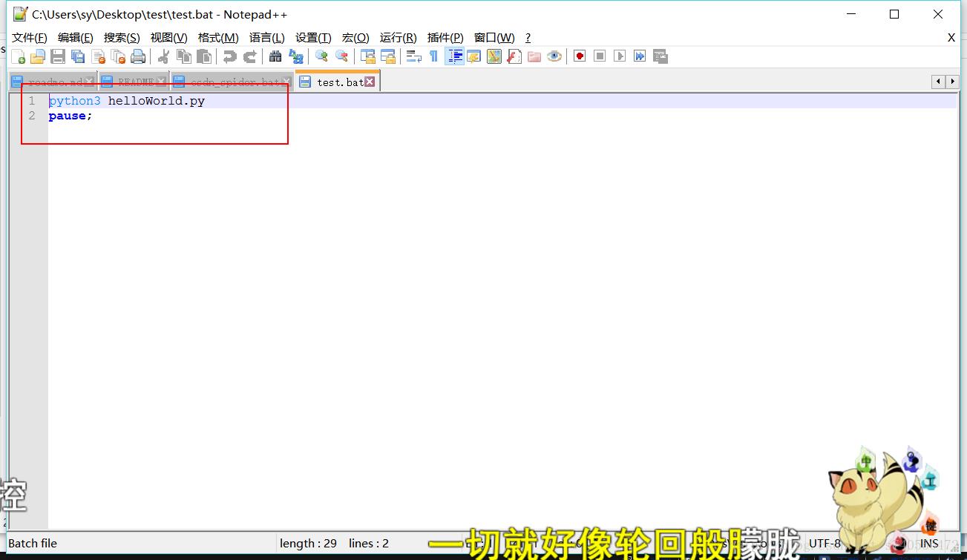Open the 插件(P) menu

(445, 38)
